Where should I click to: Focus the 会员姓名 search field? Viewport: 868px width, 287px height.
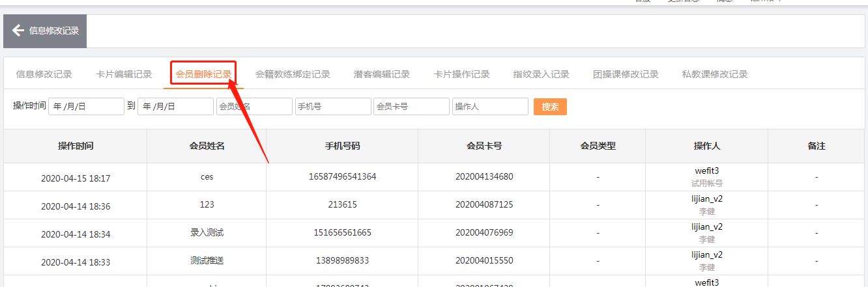[x=254, y=107]
